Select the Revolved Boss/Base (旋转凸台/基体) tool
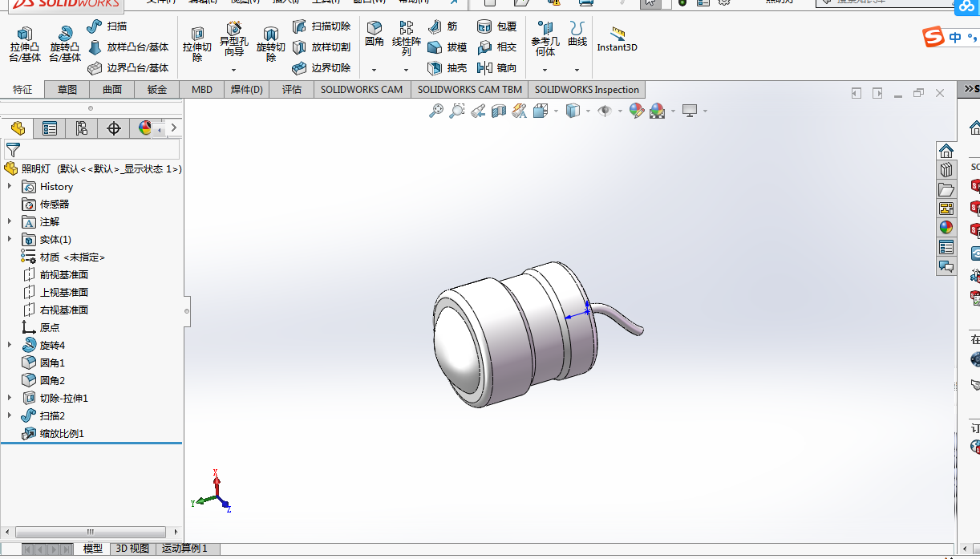 65,44
